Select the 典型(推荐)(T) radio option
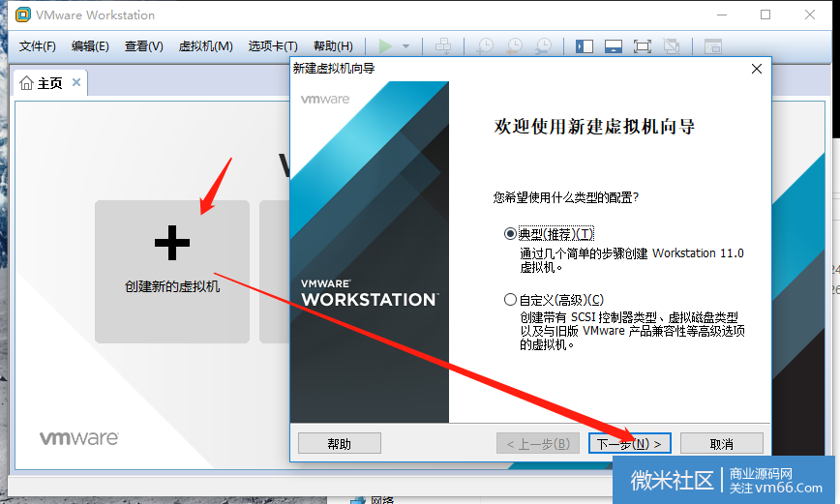Screen dimensions: 840x504 510,234
